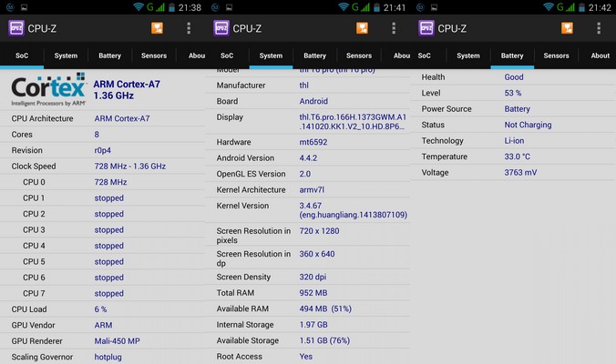Tap Kernel Version '3.4.67'

pos(311,206)
